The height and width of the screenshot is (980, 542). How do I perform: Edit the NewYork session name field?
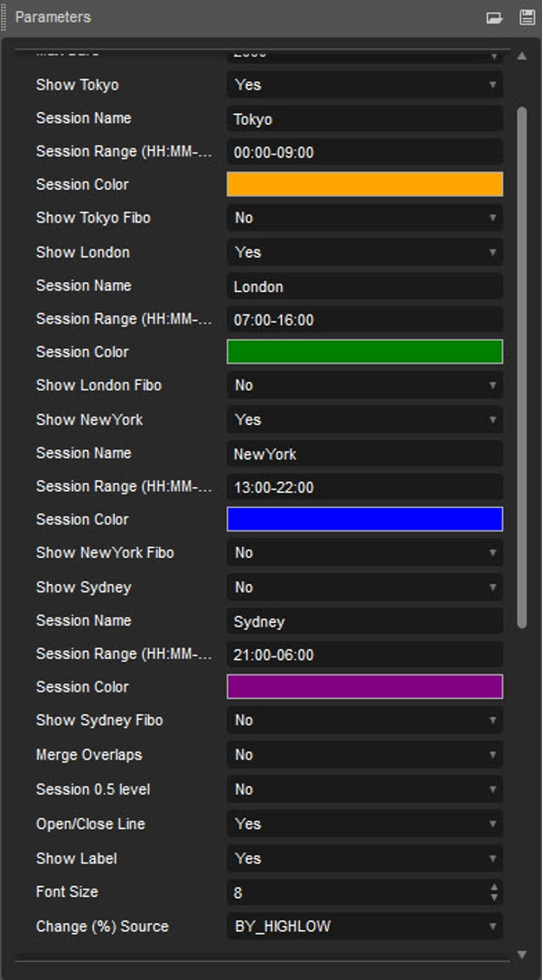[x=365, y=454]
